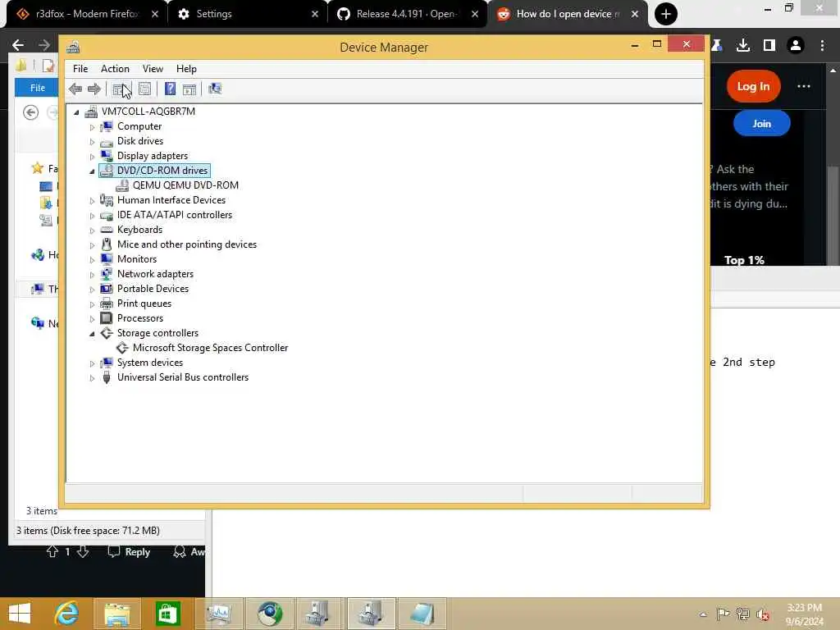Click the Processors category icon
Screen dimensions: 840x630
[107, 318]
